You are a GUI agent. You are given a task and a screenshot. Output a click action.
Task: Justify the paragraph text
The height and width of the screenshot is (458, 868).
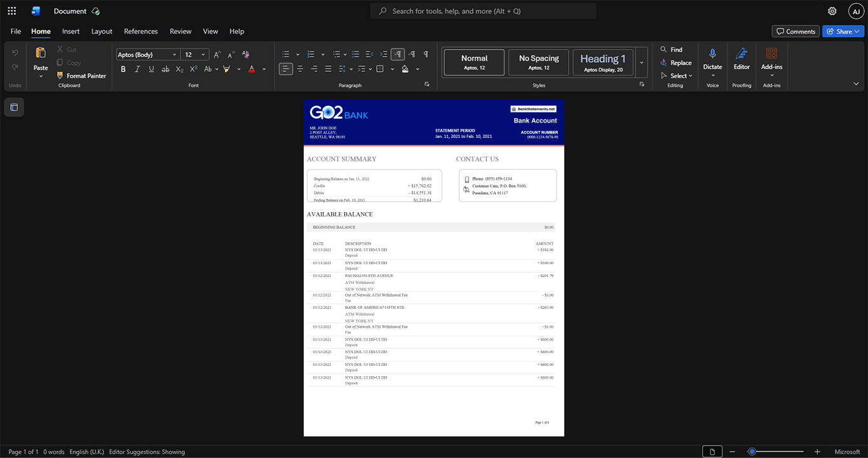coord(328,69)
